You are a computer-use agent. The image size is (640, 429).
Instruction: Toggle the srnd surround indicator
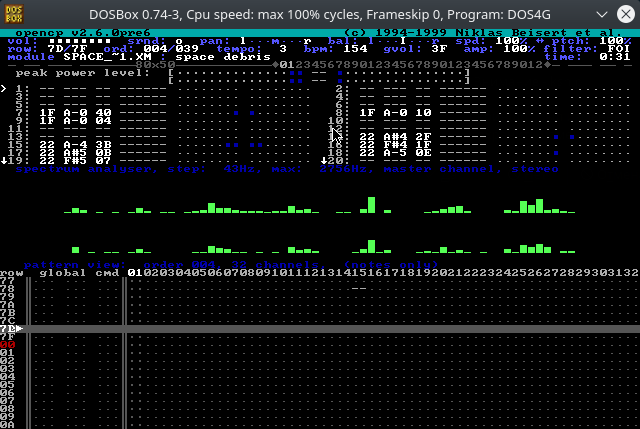(179, 41)
